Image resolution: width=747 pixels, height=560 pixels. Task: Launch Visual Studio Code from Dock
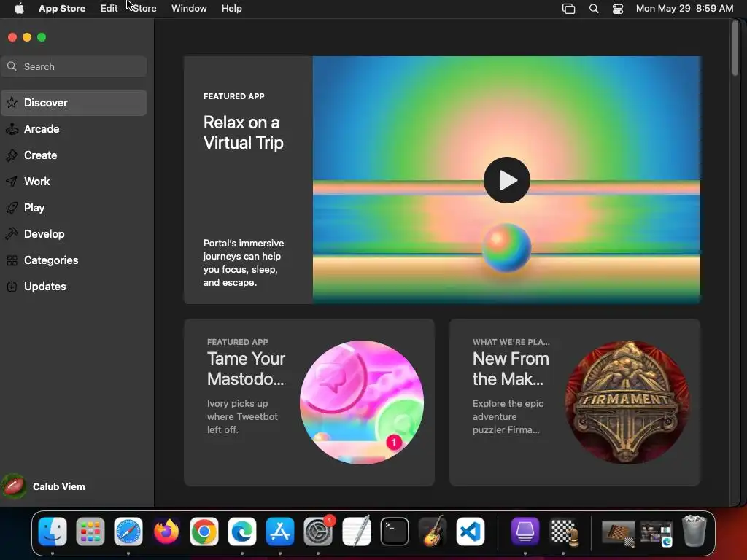(x=471, y=532)
